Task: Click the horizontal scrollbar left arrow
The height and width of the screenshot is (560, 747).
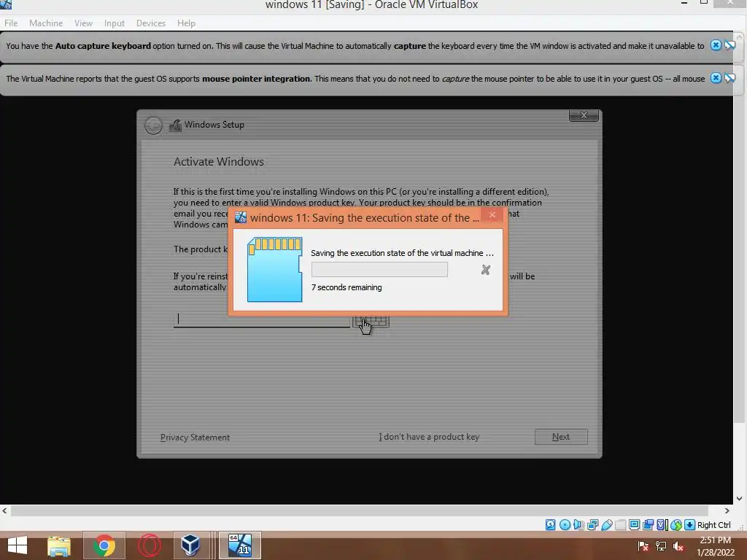Action: pos(4,510)
